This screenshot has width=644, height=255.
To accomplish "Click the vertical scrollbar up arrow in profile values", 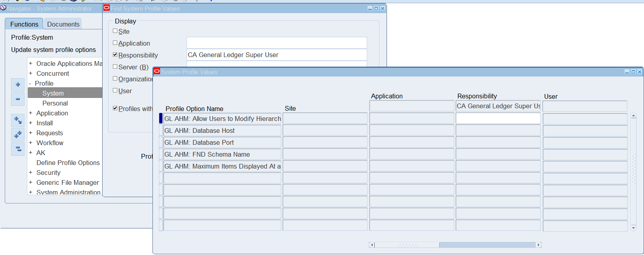I will click(x=634, y=116).
